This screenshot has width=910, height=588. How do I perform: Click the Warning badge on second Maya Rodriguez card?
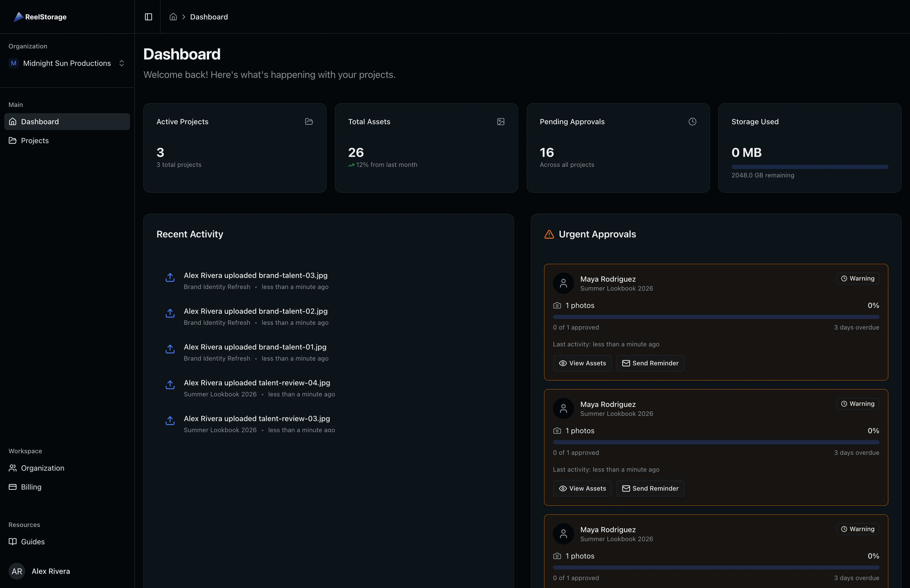(857, 403)
